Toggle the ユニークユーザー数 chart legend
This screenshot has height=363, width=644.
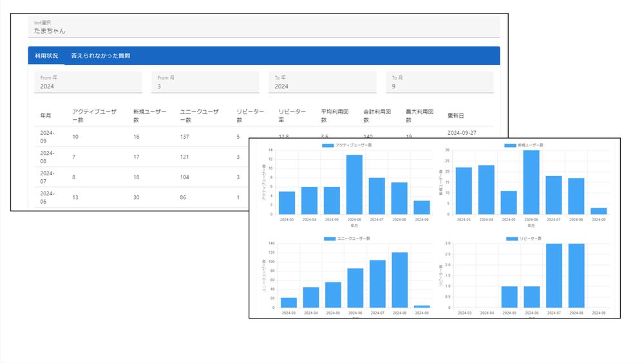[x=347, y=239]
